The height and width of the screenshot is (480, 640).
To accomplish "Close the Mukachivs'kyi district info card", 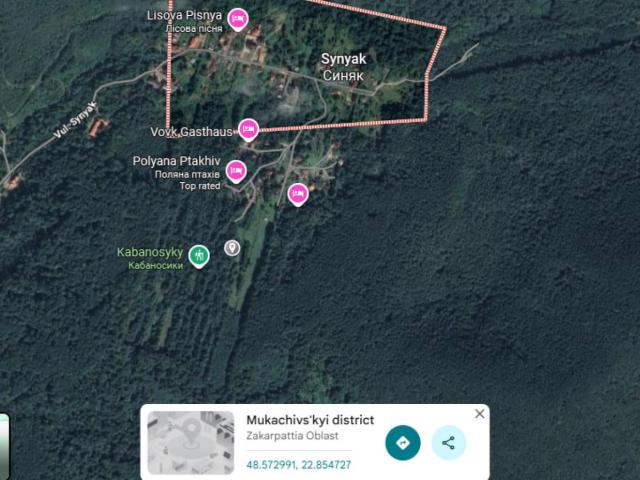I will coord(480,414).
